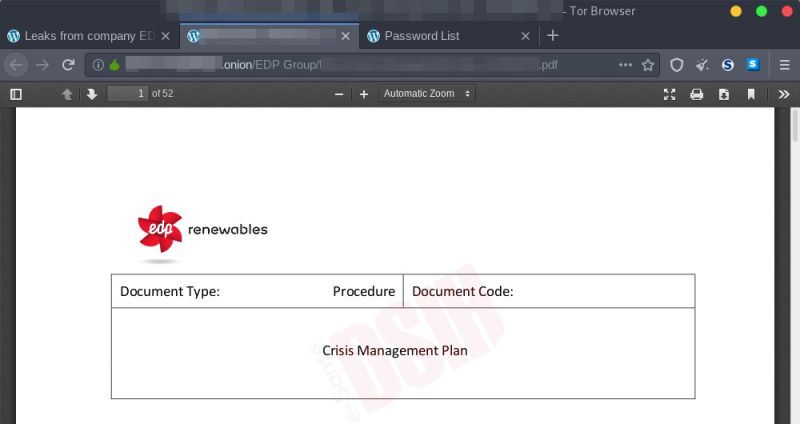Expand the PDF viewer tools menu
The width and height of the screenshot is (800, 424).
[785, 94]
